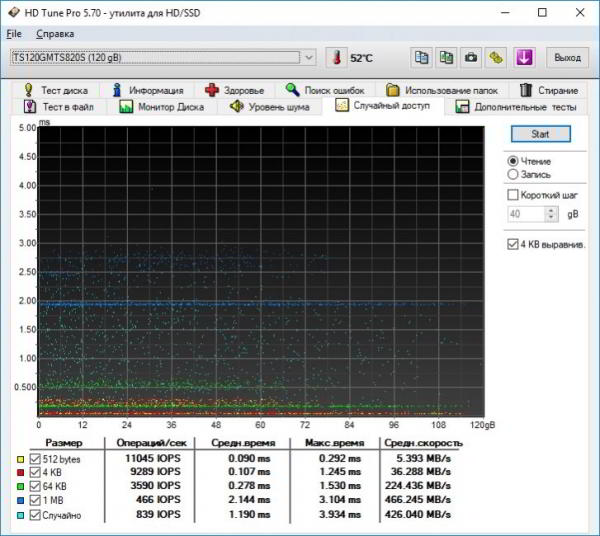Click the yellow options icon in toolbar

coord(495,58)
